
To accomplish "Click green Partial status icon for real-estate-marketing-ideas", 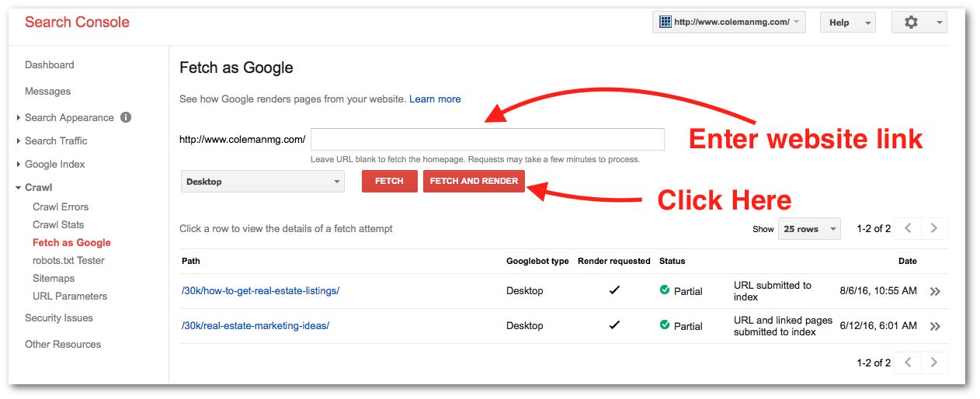I will [665, 324].
